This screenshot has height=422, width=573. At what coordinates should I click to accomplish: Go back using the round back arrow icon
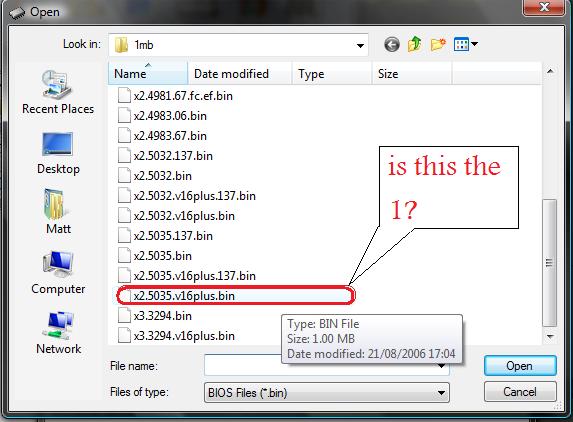pos(392,45)
